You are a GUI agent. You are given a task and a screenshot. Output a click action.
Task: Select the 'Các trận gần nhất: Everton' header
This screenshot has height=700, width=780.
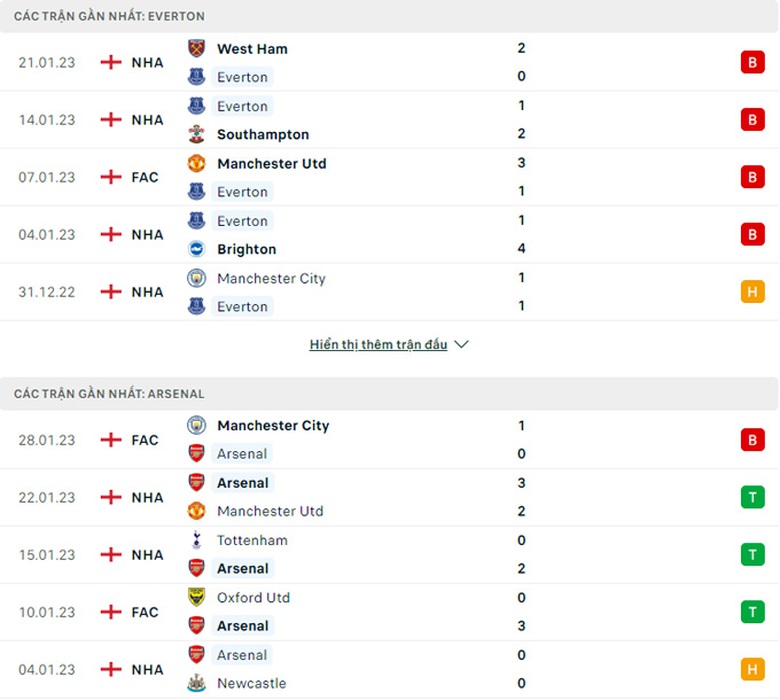click(x=109, y=17)
